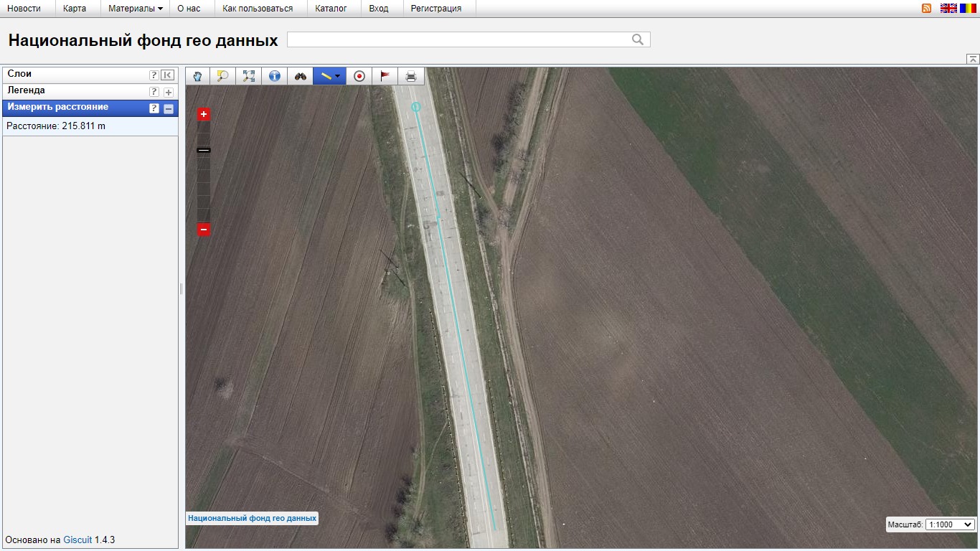The height and width of the screenshot is (551, 980).
Task: Collapse the sidebar with the Слои arrow icon
Action: (167, 75)
